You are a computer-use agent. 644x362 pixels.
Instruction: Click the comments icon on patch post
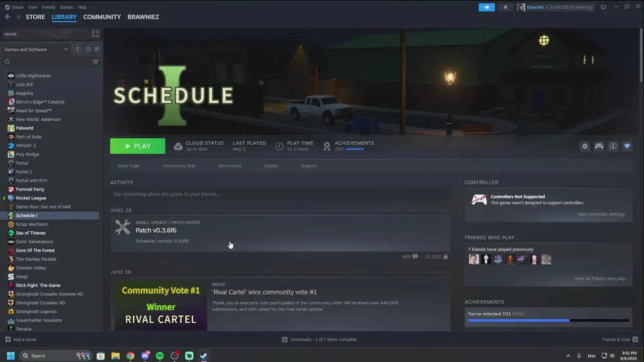(x=415, y=256)
